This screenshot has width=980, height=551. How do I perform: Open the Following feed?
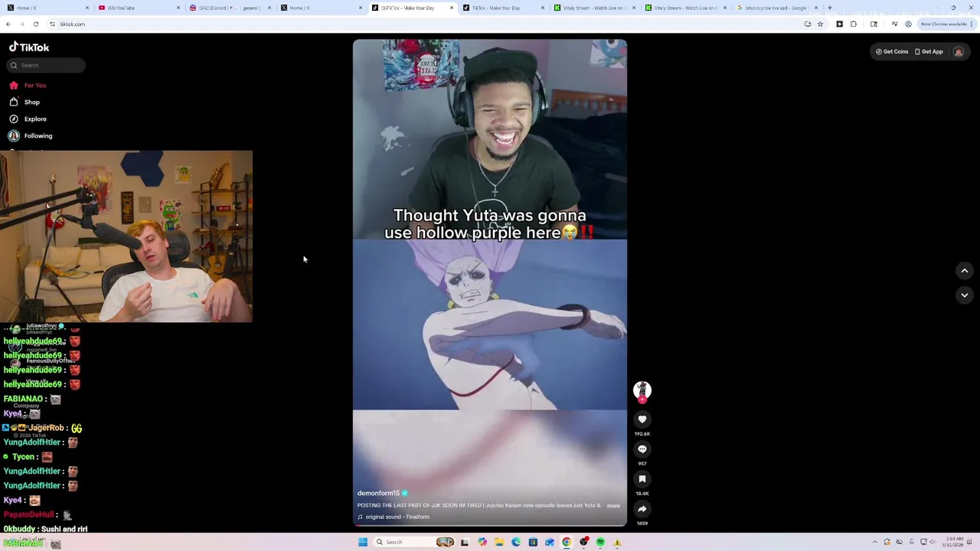(31, 135)
